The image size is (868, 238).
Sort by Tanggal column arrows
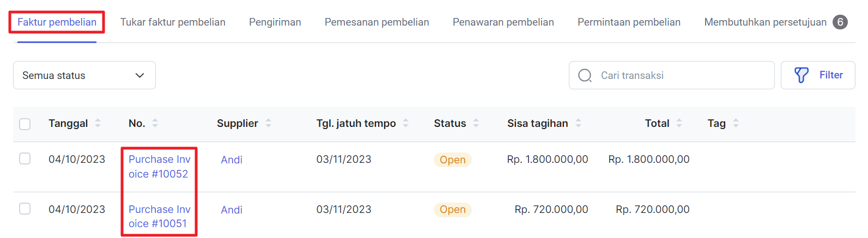pos(98,123)
